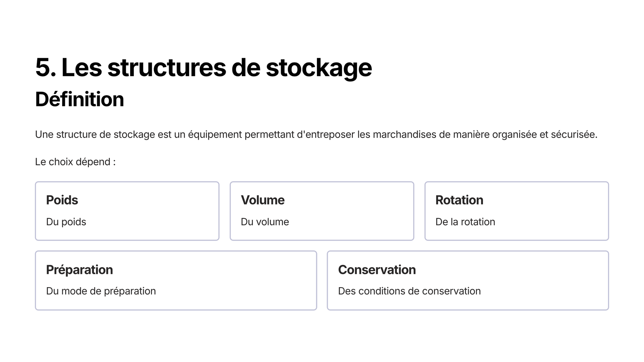Click the number '5.' in the title
Screen dimensions: 644x362
46,68
